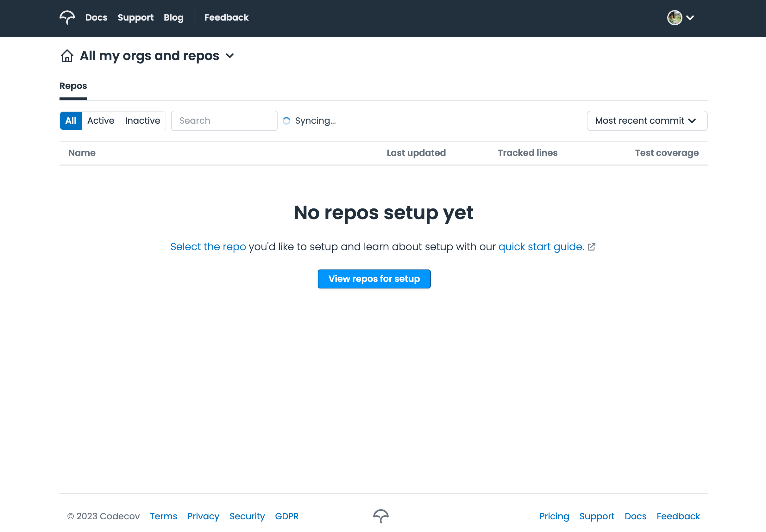The image size is (766, 532).
Task: Open the Select the repo link
Action: (x=208, y=247)
